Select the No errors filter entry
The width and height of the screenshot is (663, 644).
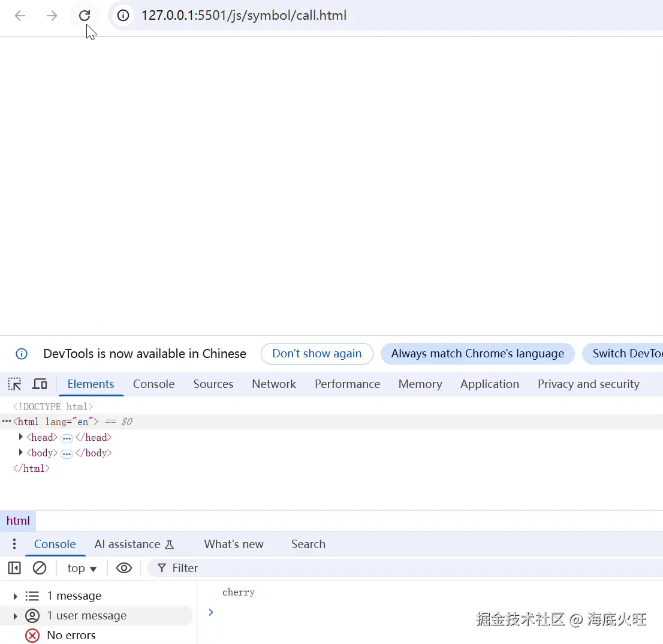point(71,635)
